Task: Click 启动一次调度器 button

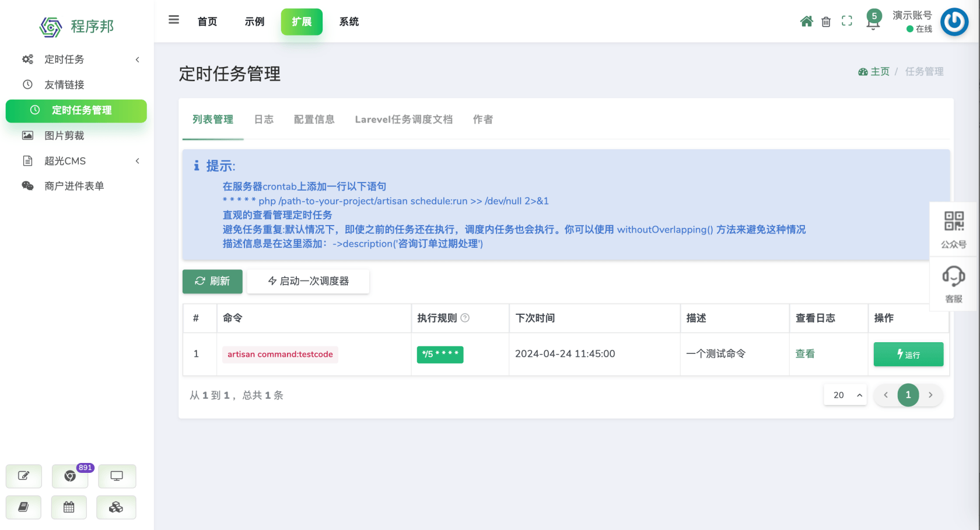Action: pyautogui.click(x=308, y=281)
